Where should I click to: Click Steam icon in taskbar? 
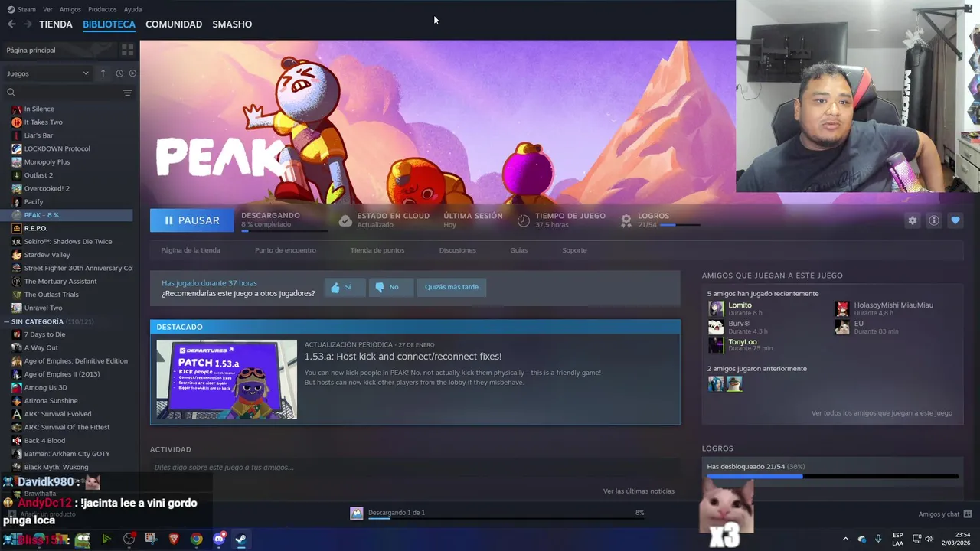240,539
